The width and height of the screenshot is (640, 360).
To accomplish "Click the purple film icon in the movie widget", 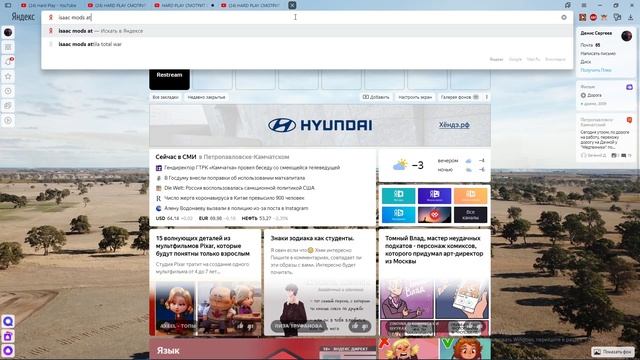I will 629,87.
